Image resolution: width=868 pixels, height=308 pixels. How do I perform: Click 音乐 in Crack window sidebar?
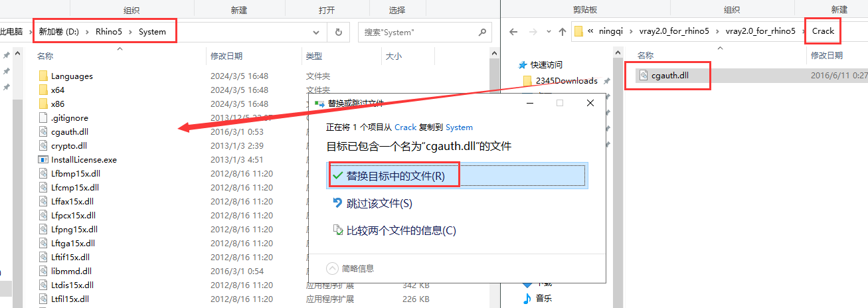(x=543, y=298)
